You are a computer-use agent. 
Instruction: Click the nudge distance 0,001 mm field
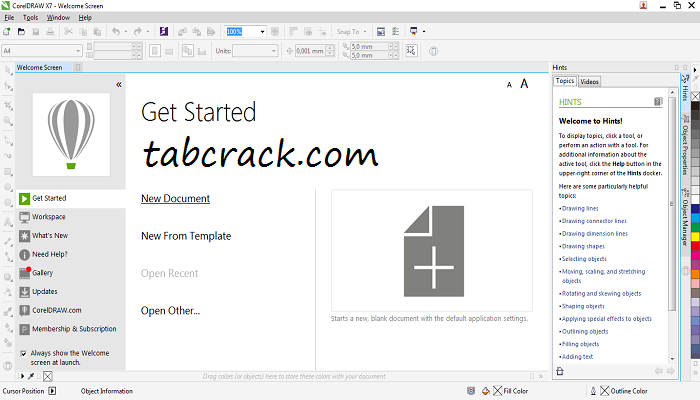coord(310,51)
